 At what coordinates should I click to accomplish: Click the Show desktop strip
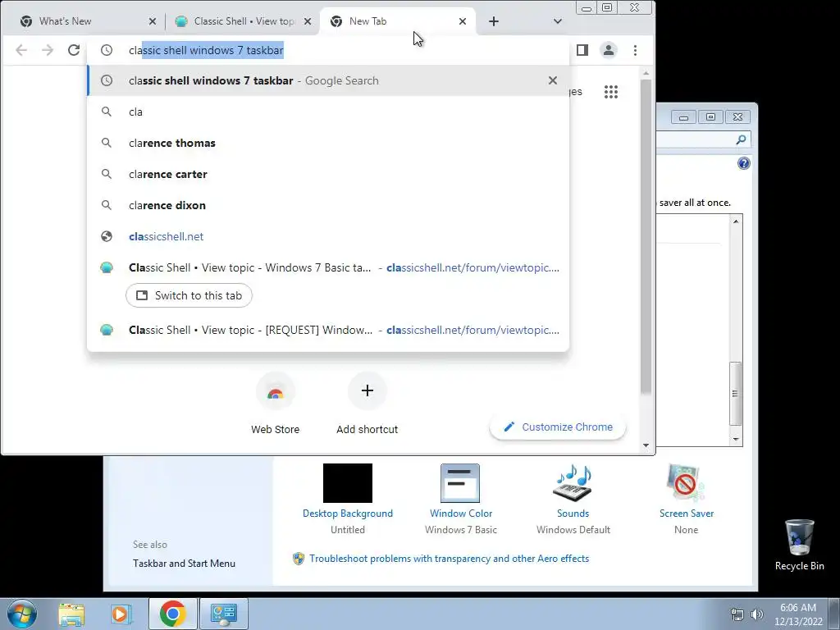(x=834, y=614)
